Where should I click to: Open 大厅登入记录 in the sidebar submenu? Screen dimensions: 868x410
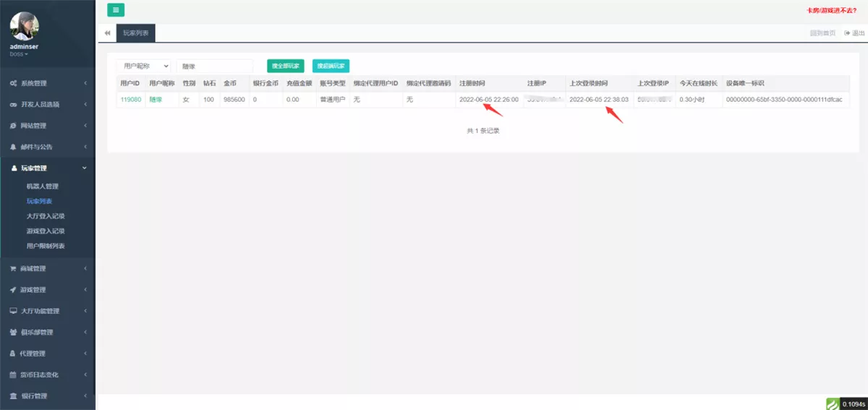click(x=46, y=216)
